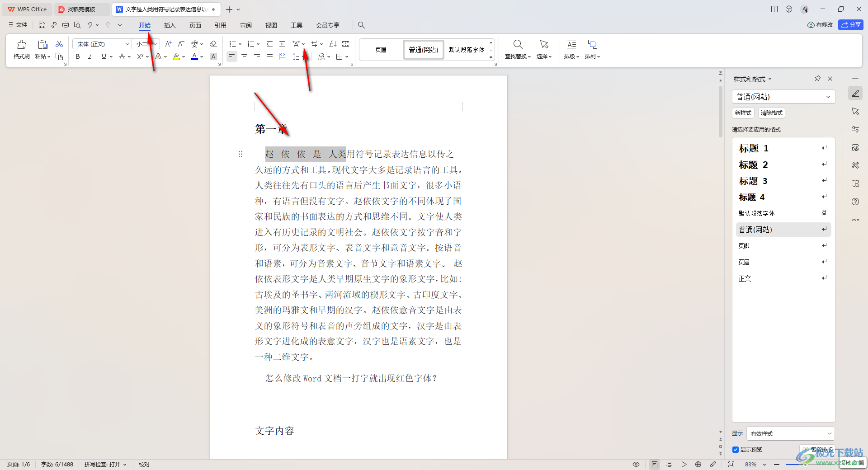The image size is (868, 470).
Task: Click the Undo arrow icon
Action: (x=90, y=25)
